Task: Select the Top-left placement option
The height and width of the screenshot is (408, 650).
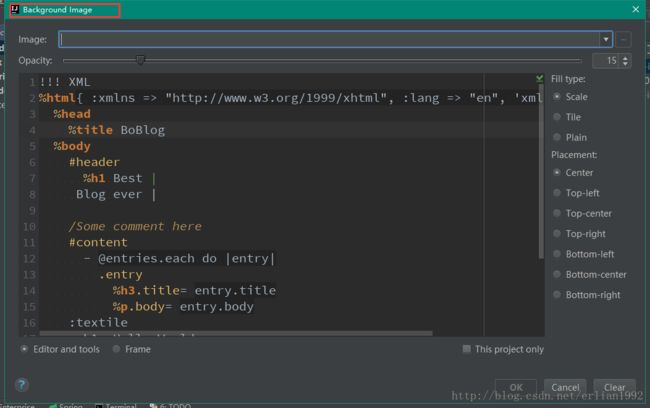Action: (577, 193)
